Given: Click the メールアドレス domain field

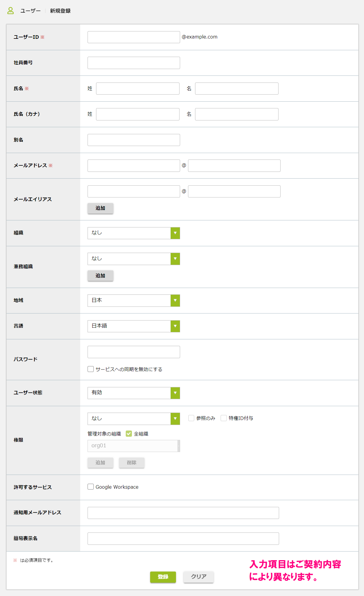Looking at the screenshot, I should pos(234,166).
